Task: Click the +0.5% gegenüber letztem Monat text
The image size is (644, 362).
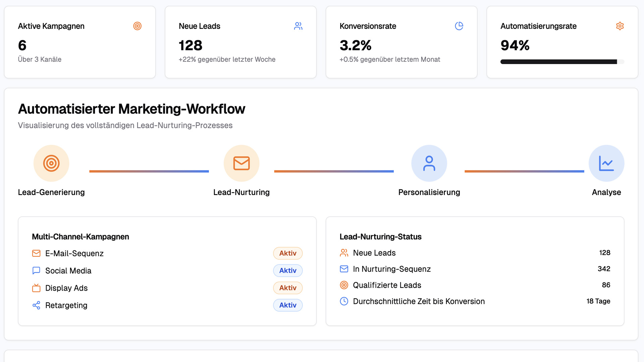Action: tap(390, 59)
